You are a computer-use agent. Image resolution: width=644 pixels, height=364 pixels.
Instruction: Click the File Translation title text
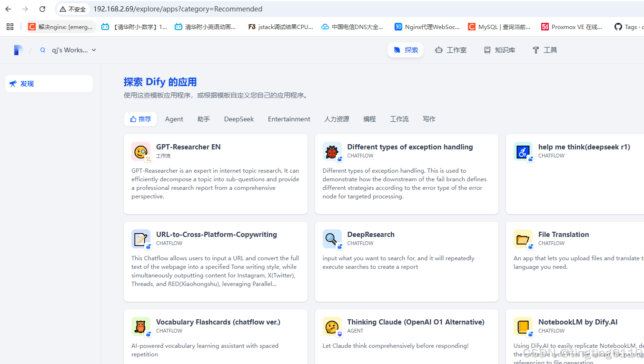pos(564,235)
